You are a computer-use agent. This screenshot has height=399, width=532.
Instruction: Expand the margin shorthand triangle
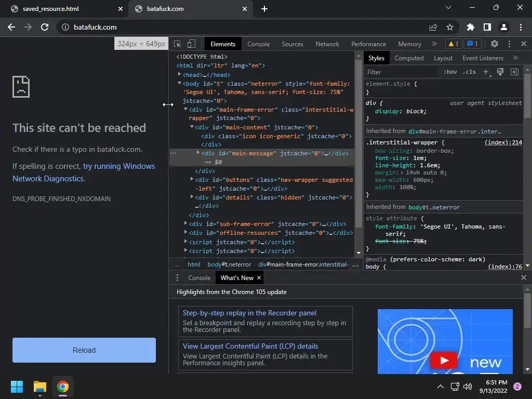coord(402,172)
